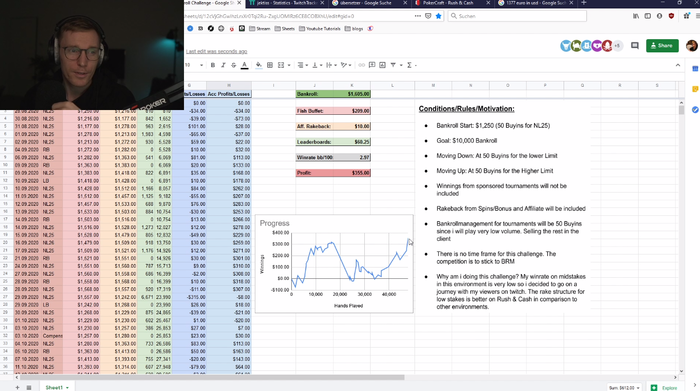Open the Google account avatar
This screenshot has width=700, height=391.
click(692, 46)
